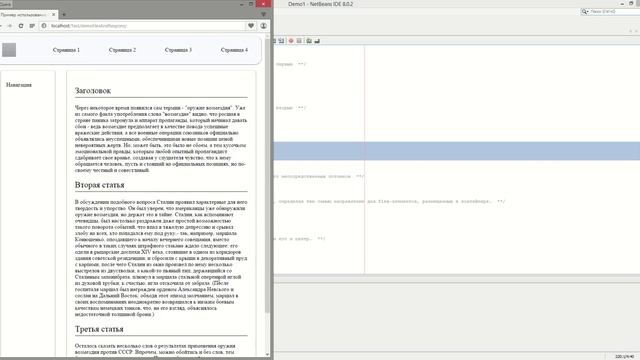Click the Вторая статья heading
The width and height of the screenshot is (640, 360).
pyautogui.click(x=100, y=185)
